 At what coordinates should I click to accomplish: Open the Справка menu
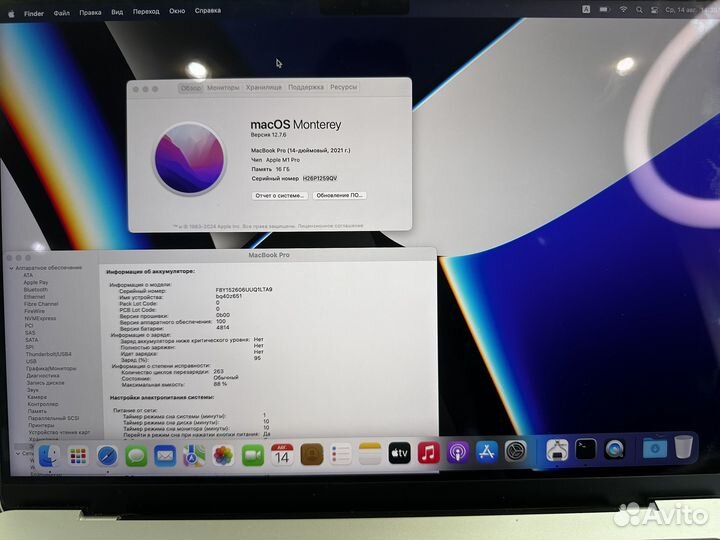pos(208,10)
